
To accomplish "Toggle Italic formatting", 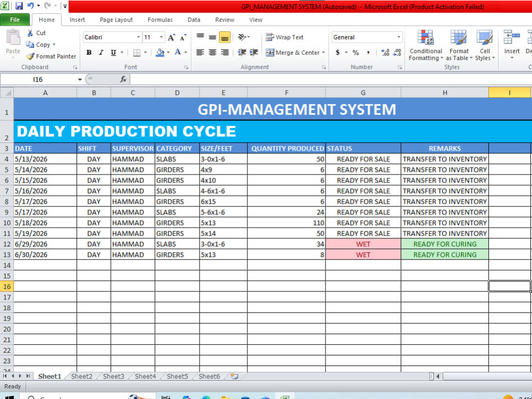I will coord(101,53).
